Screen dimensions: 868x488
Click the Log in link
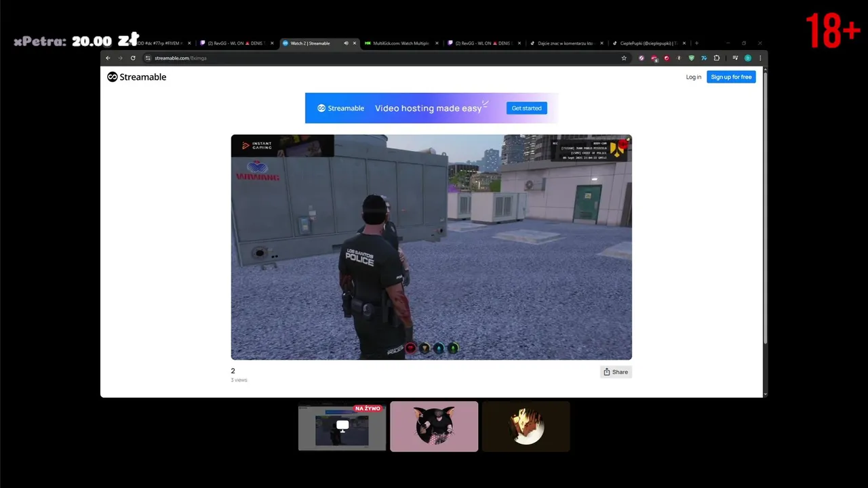tap(694, 77)
